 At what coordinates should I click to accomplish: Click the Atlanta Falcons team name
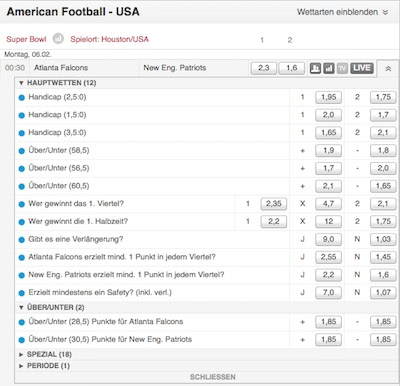point(61,68)
